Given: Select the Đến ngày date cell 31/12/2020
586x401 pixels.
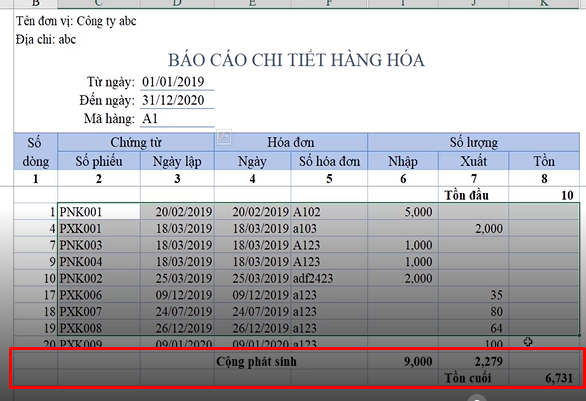Looking at the screenshot, I should [x=177, y=100].
